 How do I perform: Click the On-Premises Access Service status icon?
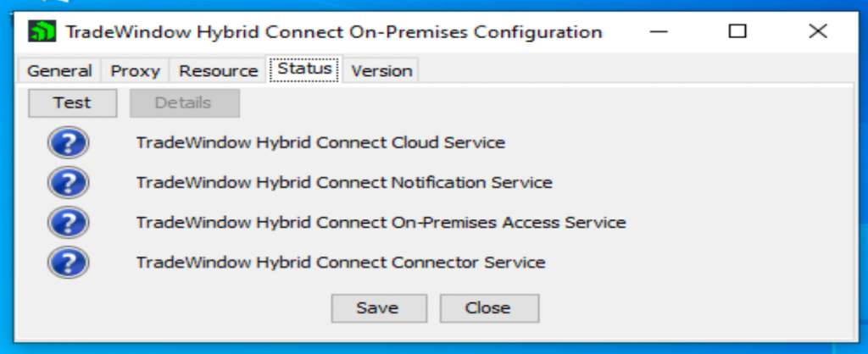[x=68, y=223]
